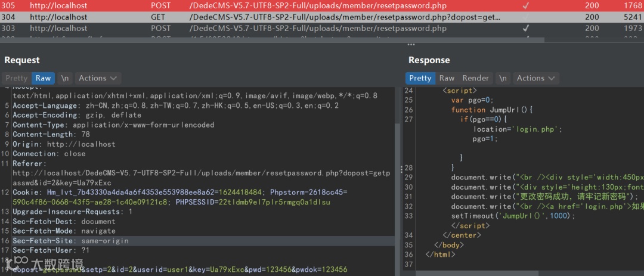Click the Connection: close header line
Viewport: 644px width, 276px height.
(x=49, y=154)
